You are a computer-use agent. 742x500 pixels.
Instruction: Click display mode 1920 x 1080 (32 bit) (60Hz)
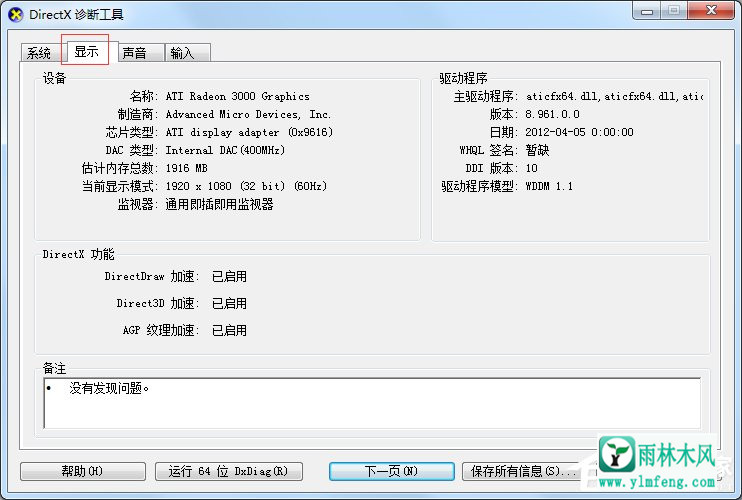(246, 186)
